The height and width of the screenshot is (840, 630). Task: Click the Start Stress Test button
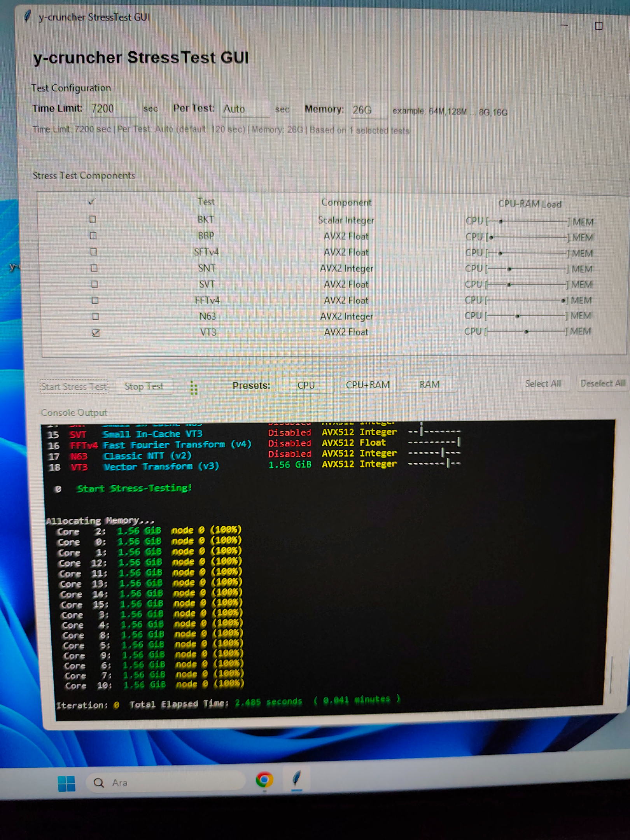(74, 387)
